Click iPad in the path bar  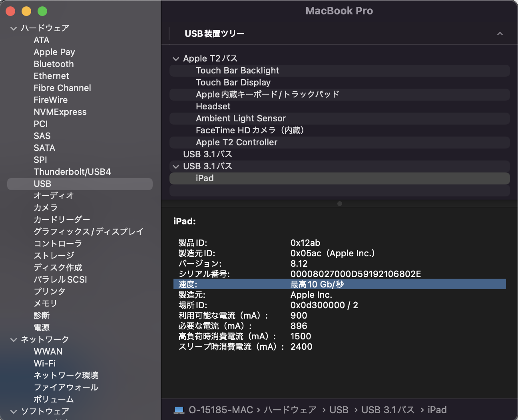tap(437, 410)
